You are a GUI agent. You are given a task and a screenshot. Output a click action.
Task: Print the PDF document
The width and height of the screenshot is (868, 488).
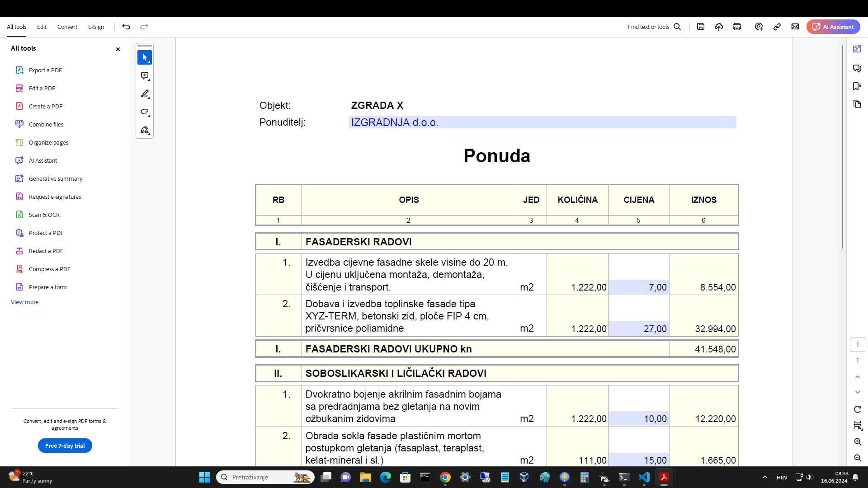(737, 27)
